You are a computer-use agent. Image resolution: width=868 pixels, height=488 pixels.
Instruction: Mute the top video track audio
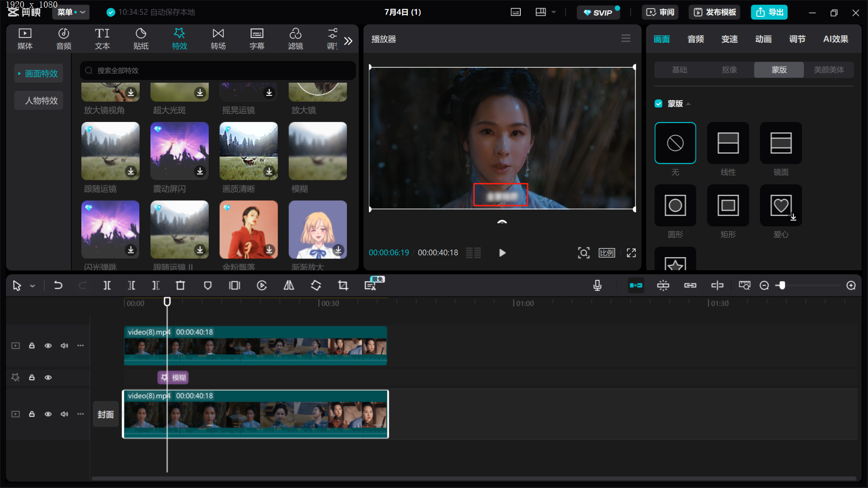coord(64,346)
